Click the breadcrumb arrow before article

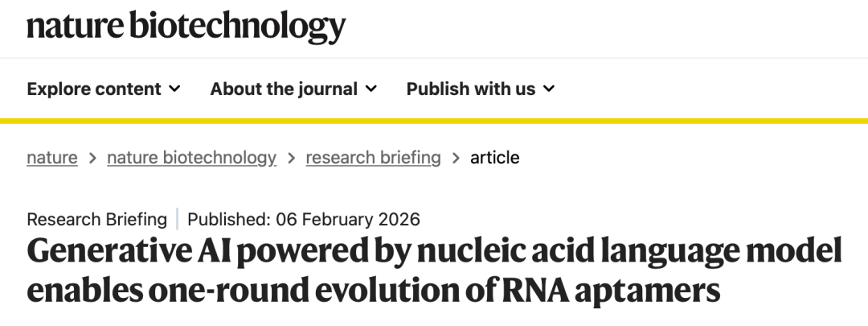click(x=456, y=158)
